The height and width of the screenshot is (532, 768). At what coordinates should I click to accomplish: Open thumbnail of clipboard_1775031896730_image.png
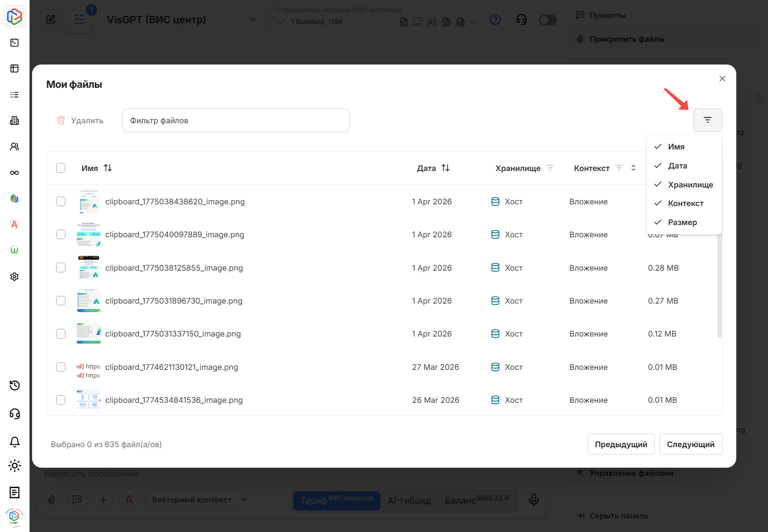[89, 301]
